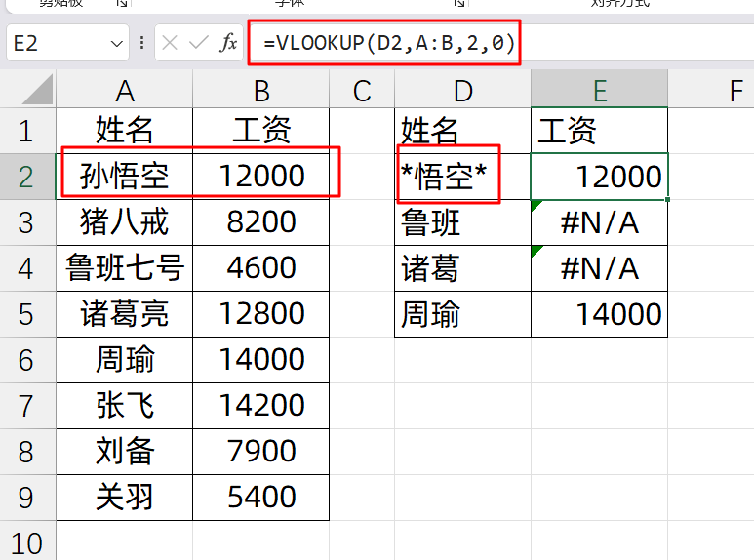Click the Select All corner triangle
The image size is (754, 560).
point(37,90)
